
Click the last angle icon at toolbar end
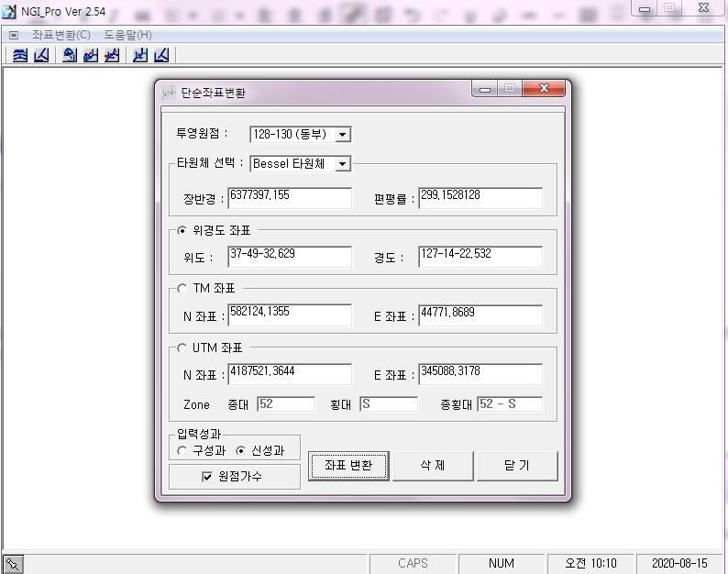pos(161,55)
